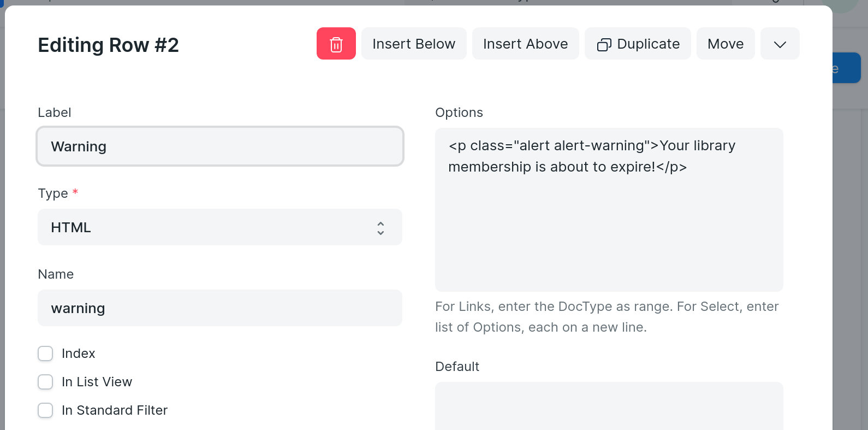This screenshot has width=868, height=430.
Task: Click the Options help text about Links
Action: click(606, 317)
